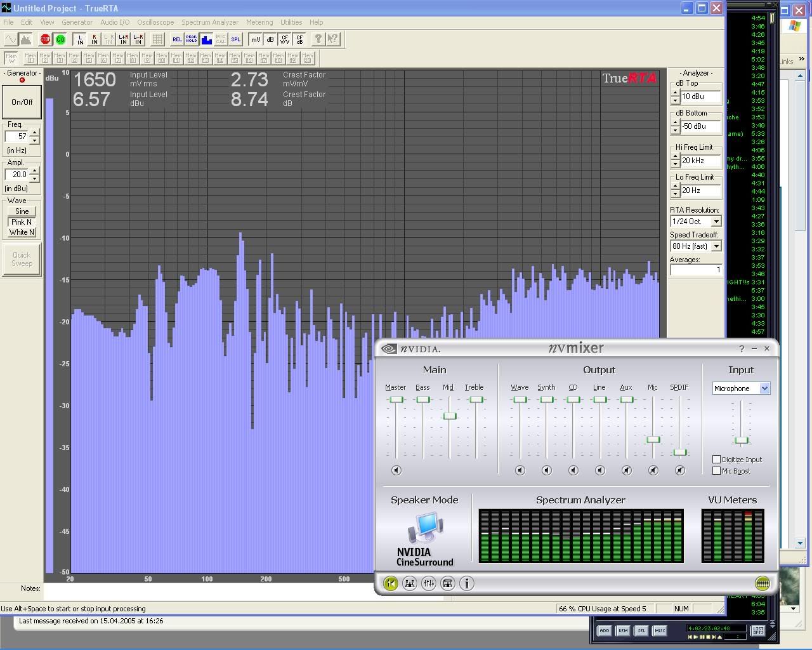Open the speaker setup icon in nvmixer footer

coord(409,583)
